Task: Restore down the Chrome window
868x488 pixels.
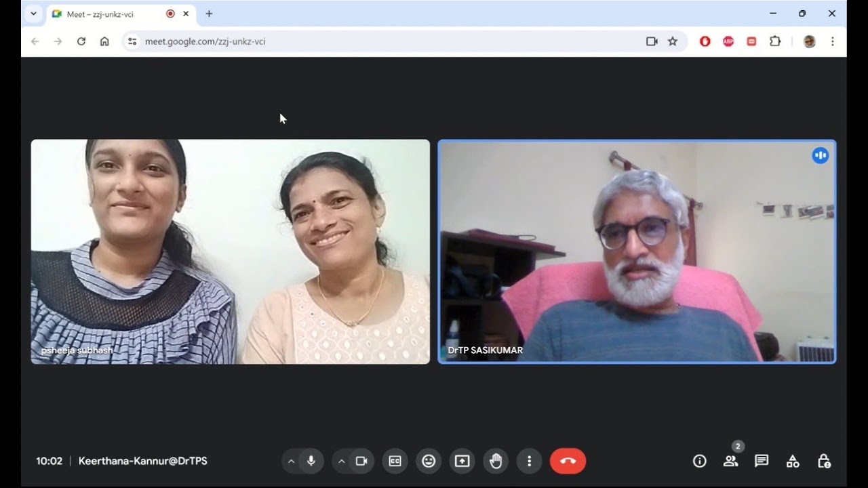Action: coord(802,14)
